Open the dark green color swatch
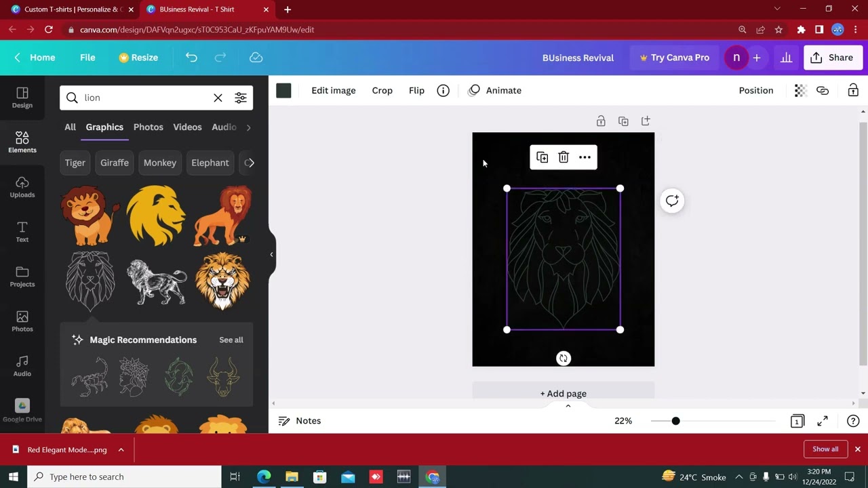The width and height of the screenshot is (868, 488). [283, 91]
